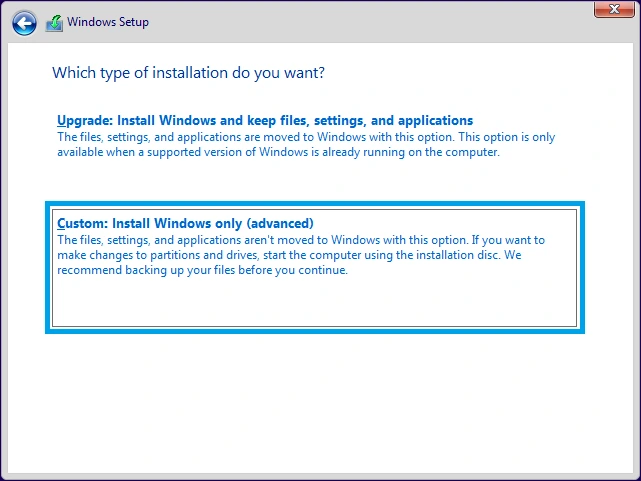641x481 pixels.
Task: Click Custom description's first line of text
Action: tap(300, 240)
